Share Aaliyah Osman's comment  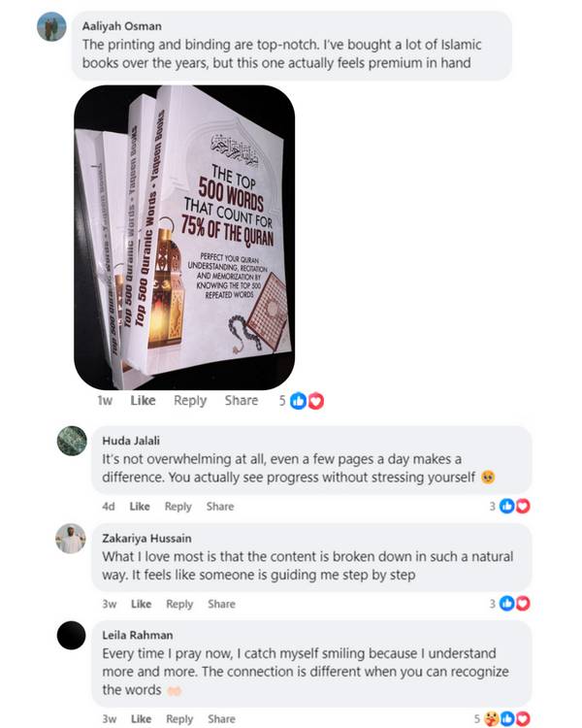(242, 400)
